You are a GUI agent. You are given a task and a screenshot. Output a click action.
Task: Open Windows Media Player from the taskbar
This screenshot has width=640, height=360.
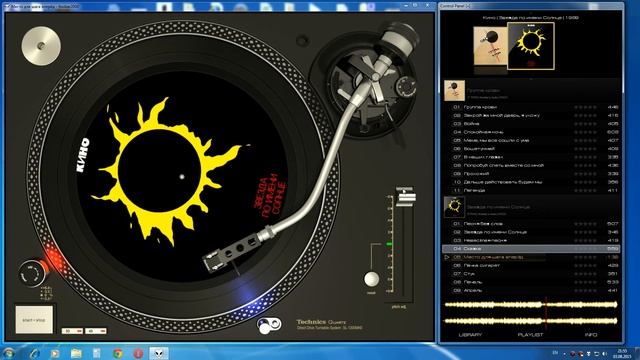[x=55, y=353]
